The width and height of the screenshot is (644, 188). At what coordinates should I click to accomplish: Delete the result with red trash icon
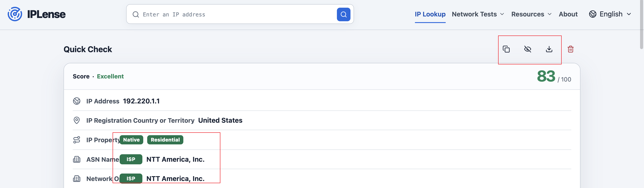coord(570,49)
